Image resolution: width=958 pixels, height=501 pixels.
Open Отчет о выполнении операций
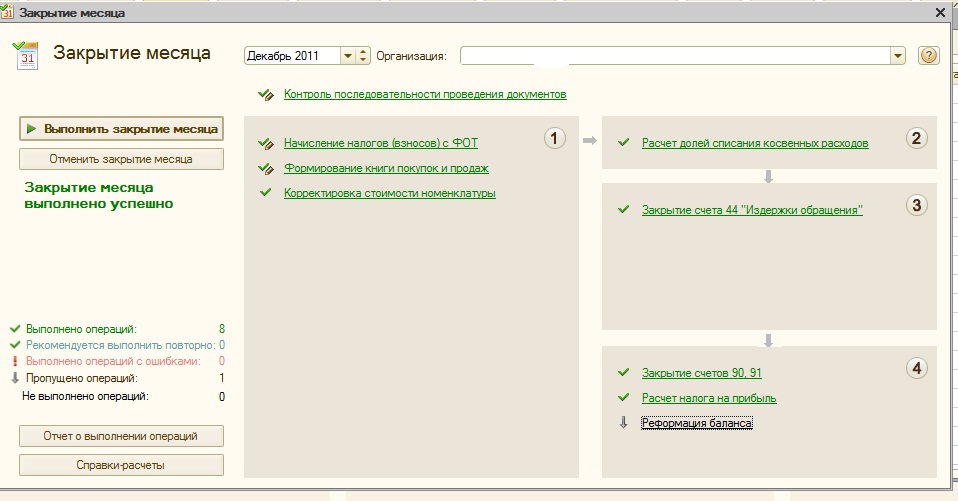point(121,436)
